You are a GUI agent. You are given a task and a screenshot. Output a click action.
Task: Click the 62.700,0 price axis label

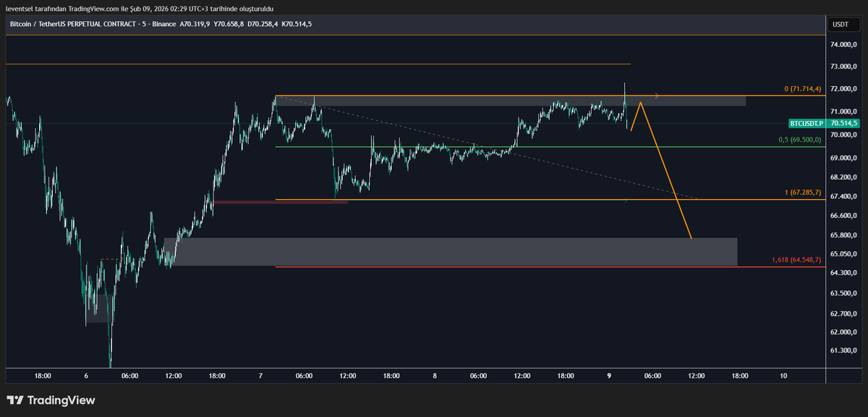point(843,313)
